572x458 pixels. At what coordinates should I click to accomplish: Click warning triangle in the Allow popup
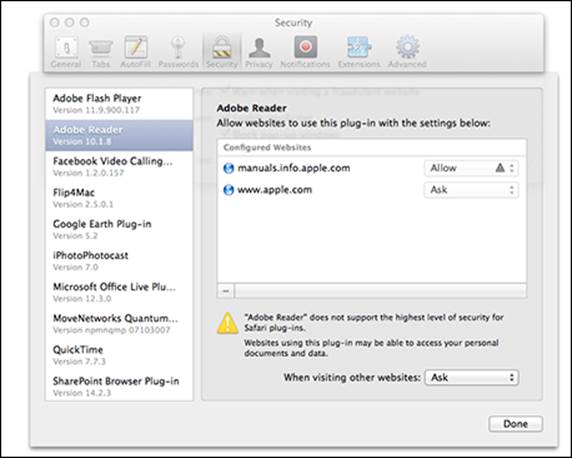[500, 168]
